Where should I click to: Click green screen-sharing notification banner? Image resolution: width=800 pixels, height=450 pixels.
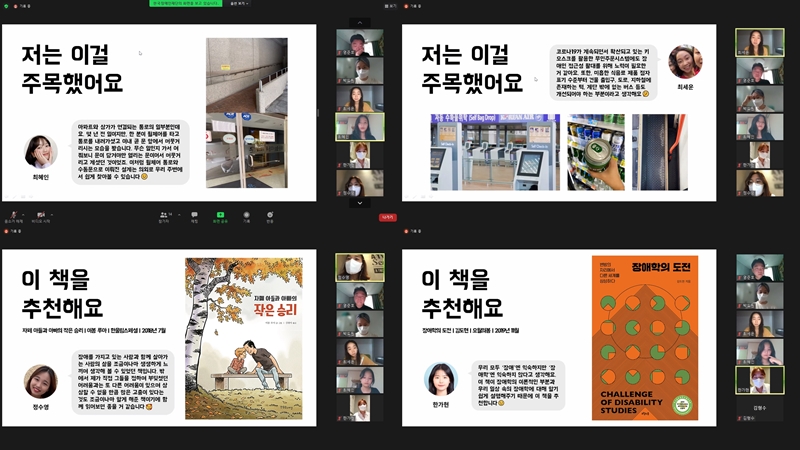[186, 3]
